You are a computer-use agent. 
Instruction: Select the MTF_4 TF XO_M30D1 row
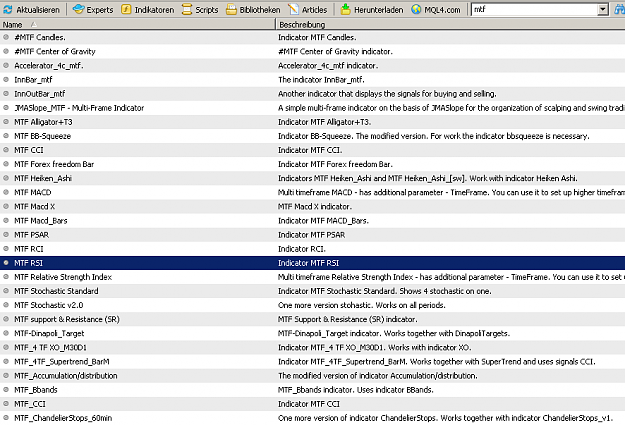312,347
